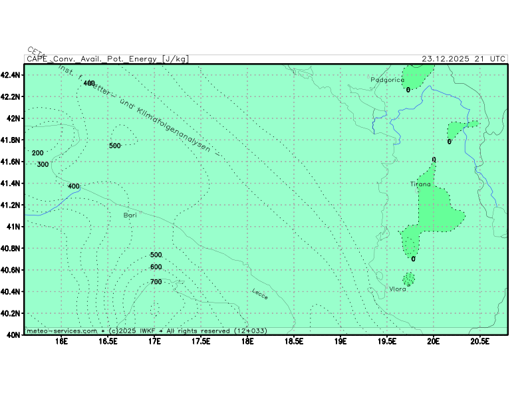The image size is (532, 399).
Task: Select the 300 contour label
Action: (43, 164)
